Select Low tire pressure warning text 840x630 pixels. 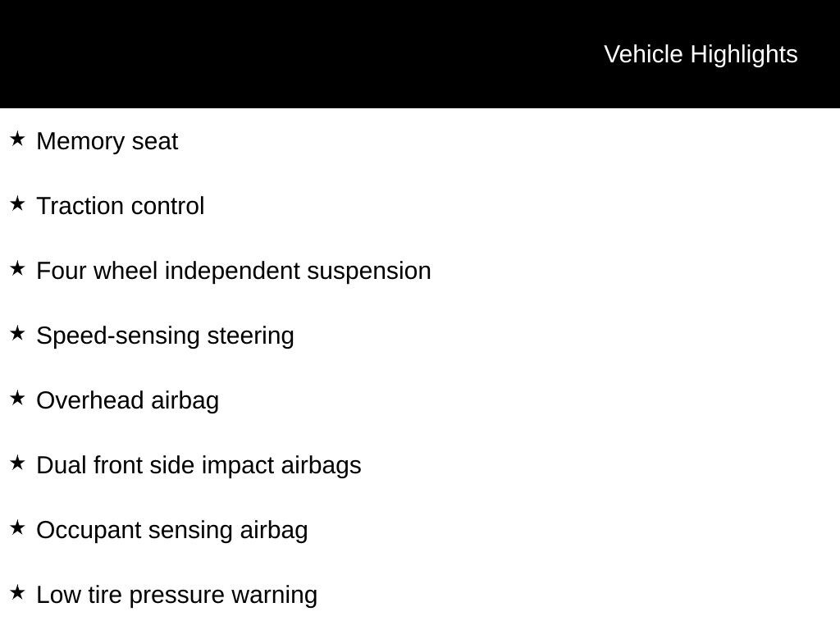point(177,596)
